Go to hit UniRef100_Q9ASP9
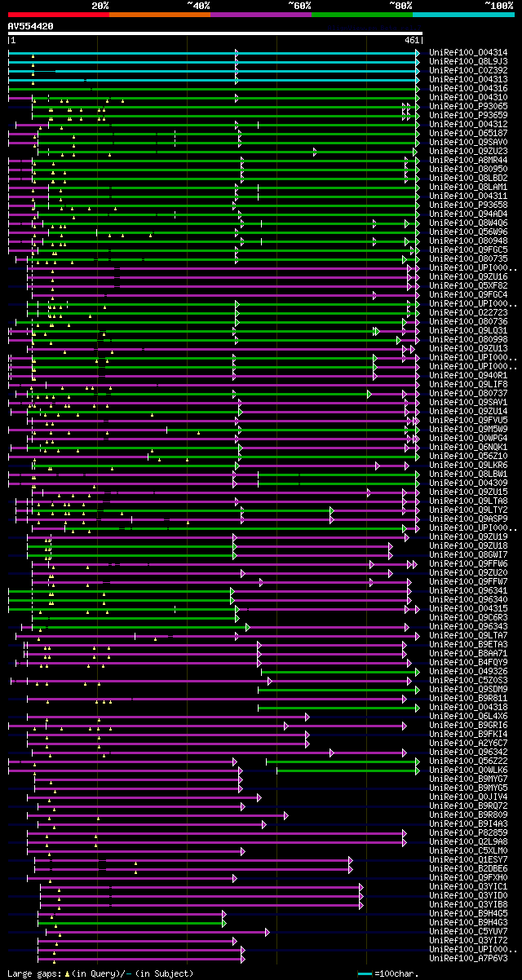 (468, 519)
